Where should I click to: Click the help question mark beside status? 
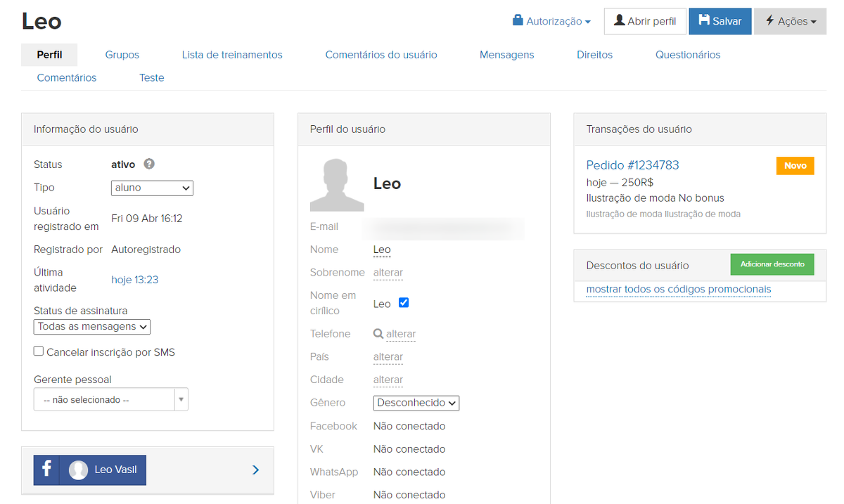pos(149,164)
